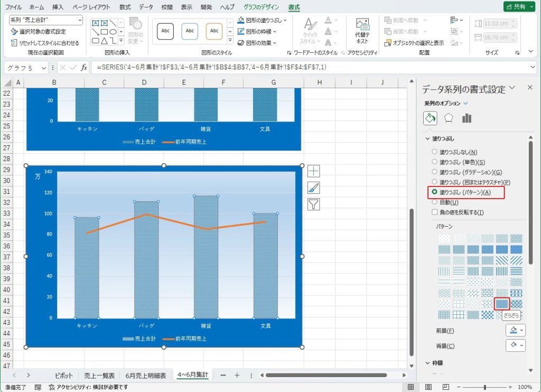This screenshot has width=541, height=392.
Task: Collapse the 塗りつぶし fill section
Action: pos(428,139)
